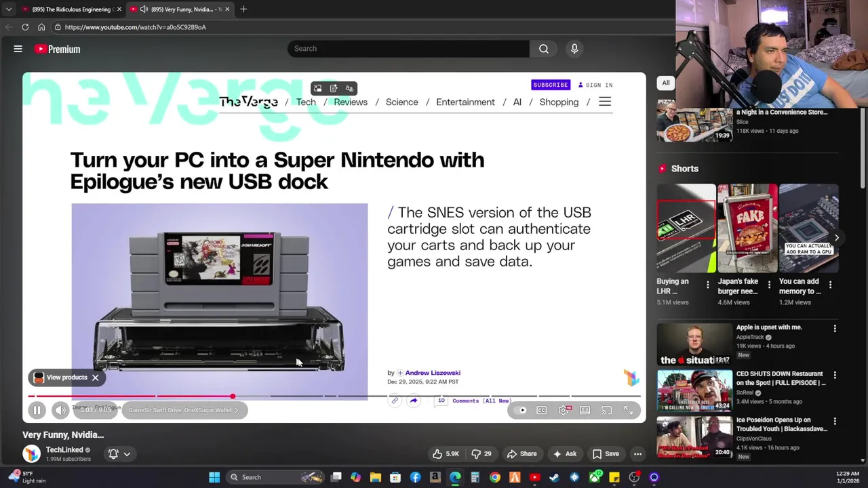This screenshot has width=868, height=488.
Task: Open 'Buying an LHR' short thumbnail
Action: tap(686, 228)
